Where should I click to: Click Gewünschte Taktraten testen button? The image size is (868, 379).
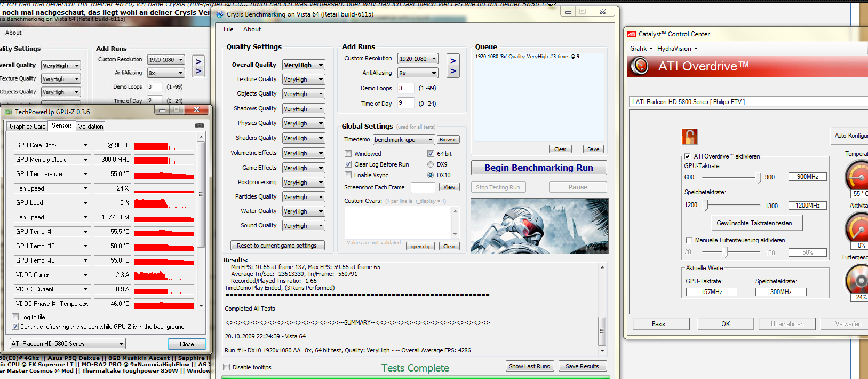coord(756,223)
